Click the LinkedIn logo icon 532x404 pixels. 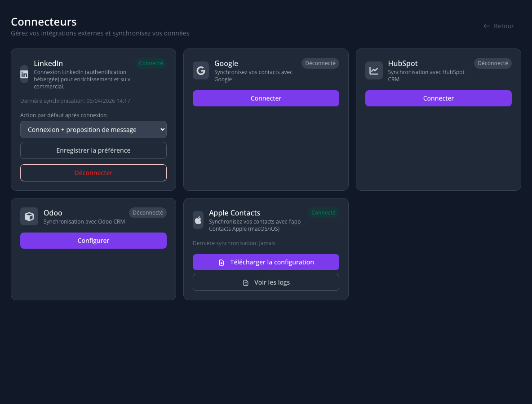tap(24, 74)
